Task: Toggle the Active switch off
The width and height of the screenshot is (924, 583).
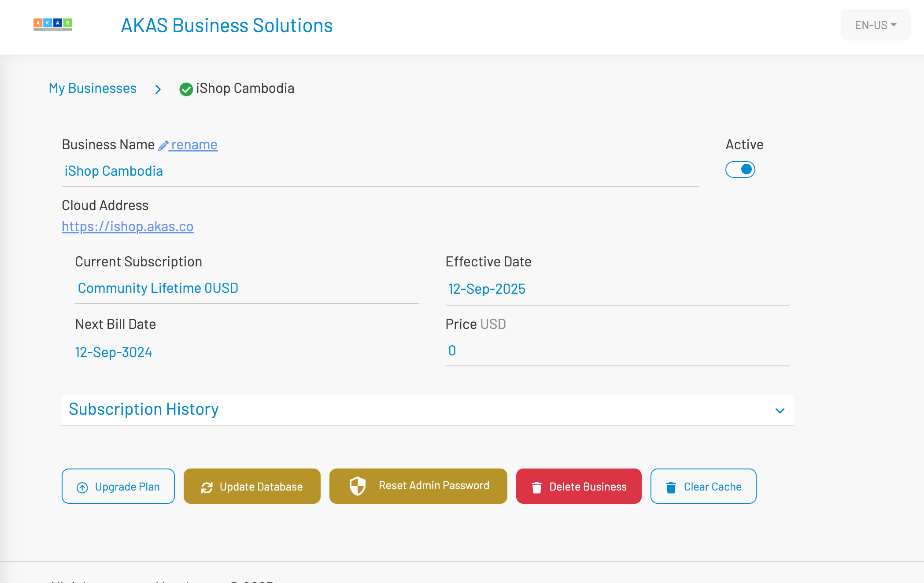Action: (x=740, y=170)
